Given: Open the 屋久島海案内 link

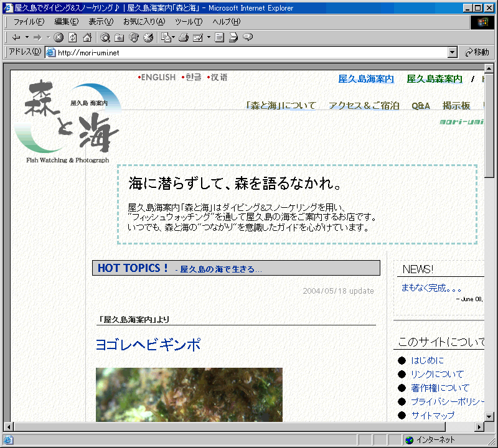Looking at the screenshot, I should pyautogui.click(x=366, y=79).
